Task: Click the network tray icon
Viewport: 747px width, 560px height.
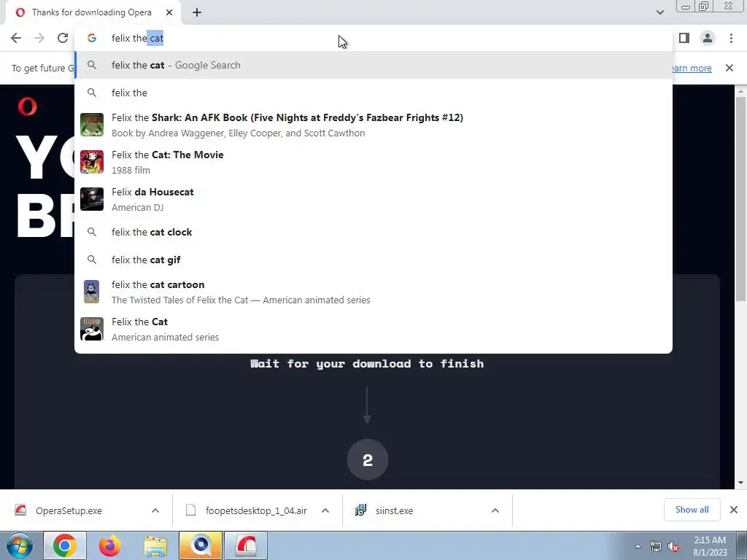Action: [x=656, y=546]
